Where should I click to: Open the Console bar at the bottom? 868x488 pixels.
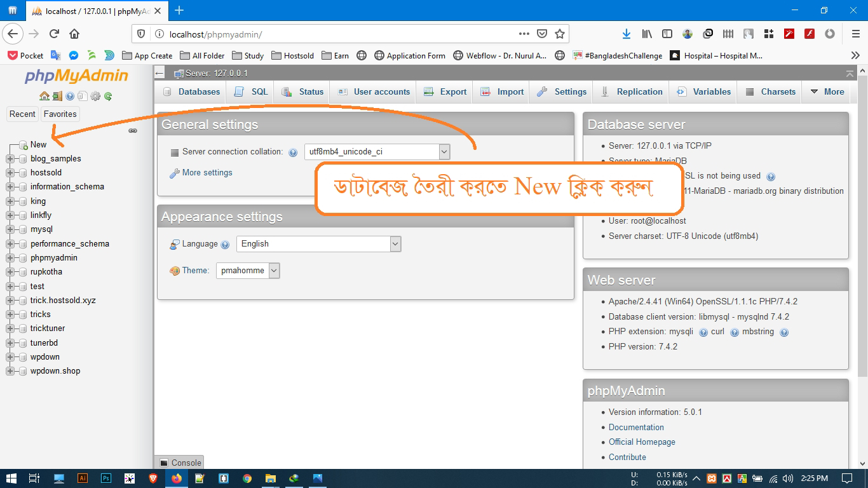180,463
